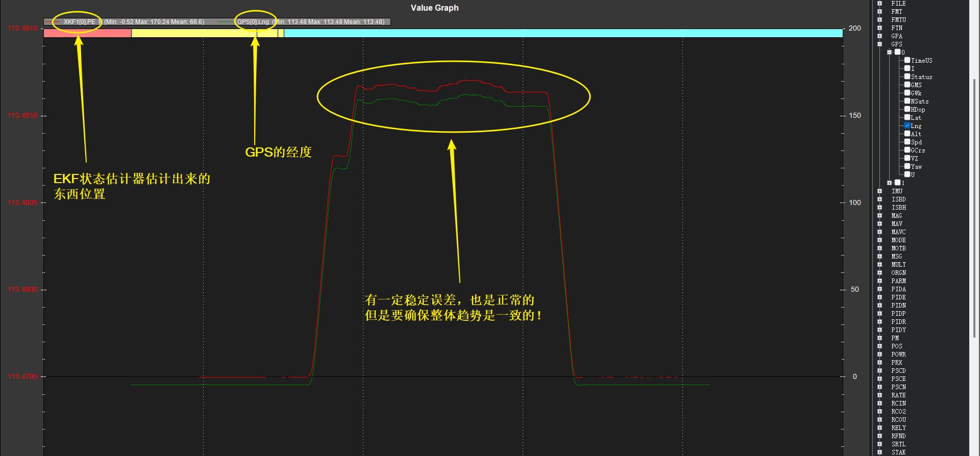Viewport: 980px width, 456px height.
Task: Enable the Spd checkbox
Action: tap(907, 142)
